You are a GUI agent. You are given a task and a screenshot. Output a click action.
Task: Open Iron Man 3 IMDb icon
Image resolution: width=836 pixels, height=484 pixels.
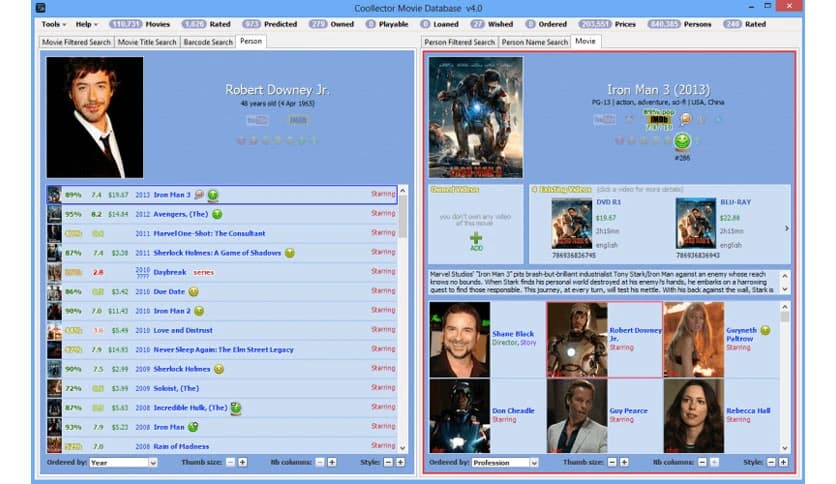tap(659, 120)
